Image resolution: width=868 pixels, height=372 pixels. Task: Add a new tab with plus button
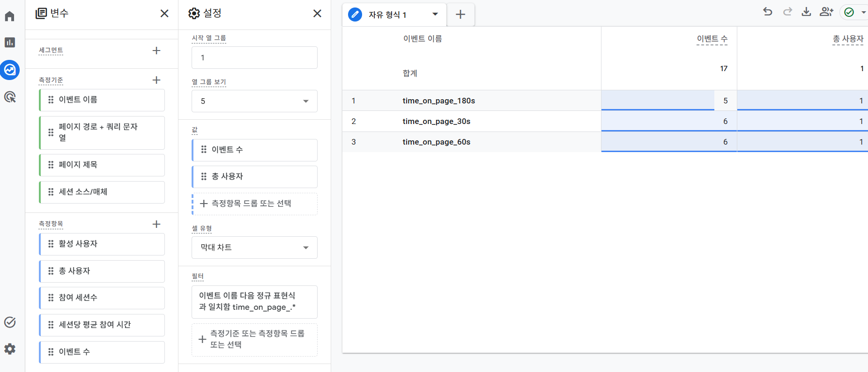click(460, 15)
